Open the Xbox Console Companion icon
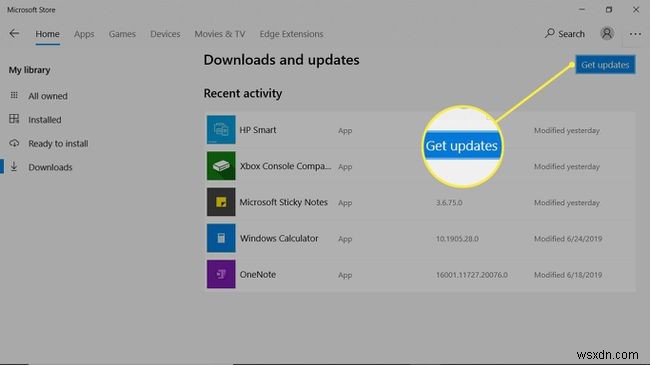 (x=221, y=165)
